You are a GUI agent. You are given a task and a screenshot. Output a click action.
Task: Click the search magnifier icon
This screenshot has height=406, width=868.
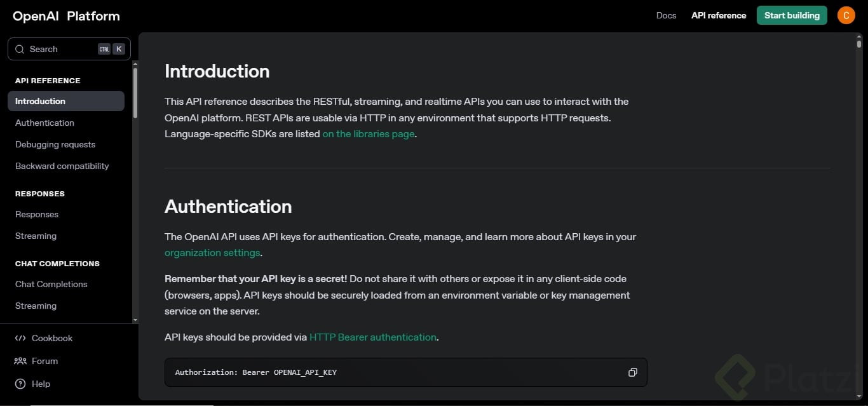point(20,49)
